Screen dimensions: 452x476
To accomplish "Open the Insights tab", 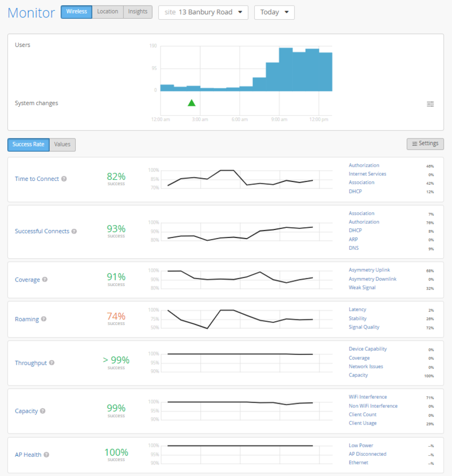I will point(138,12).
